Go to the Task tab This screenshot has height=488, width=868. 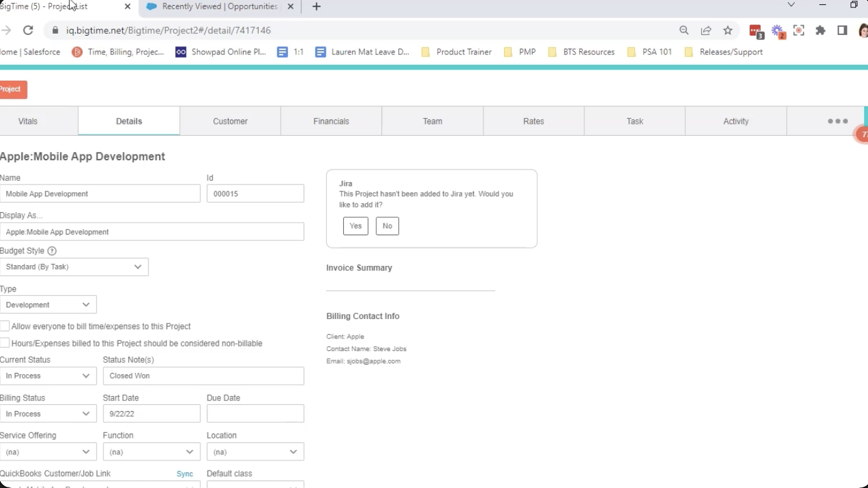tap(635, 121)
